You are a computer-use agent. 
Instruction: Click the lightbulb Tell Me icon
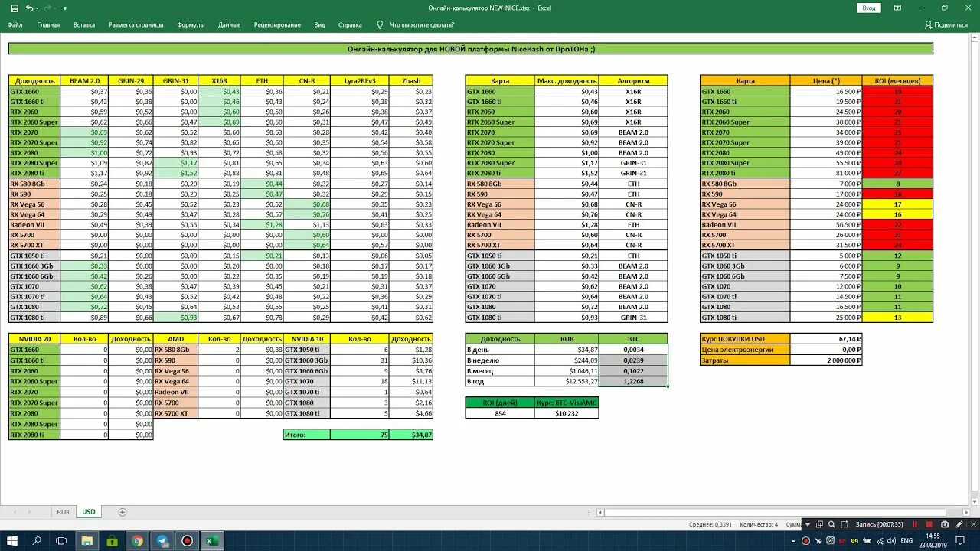pyautogui.click(x=380, y=24)
